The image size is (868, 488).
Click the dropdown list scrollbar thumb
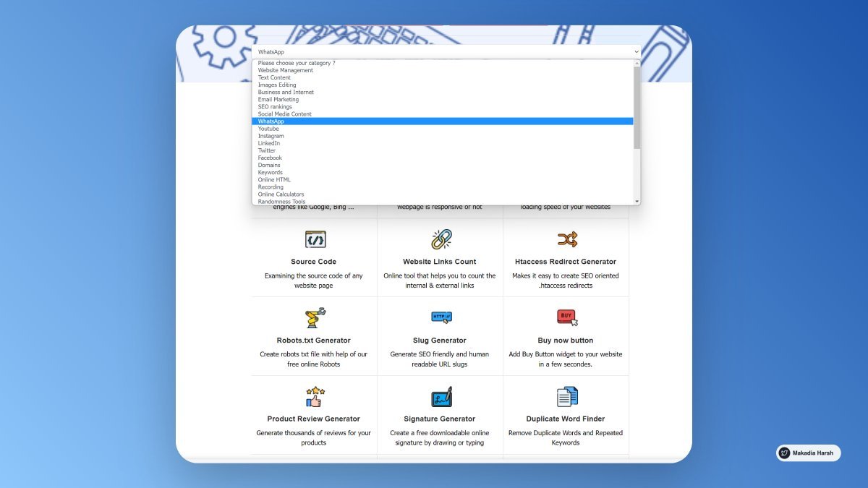(x=637, y=107)
